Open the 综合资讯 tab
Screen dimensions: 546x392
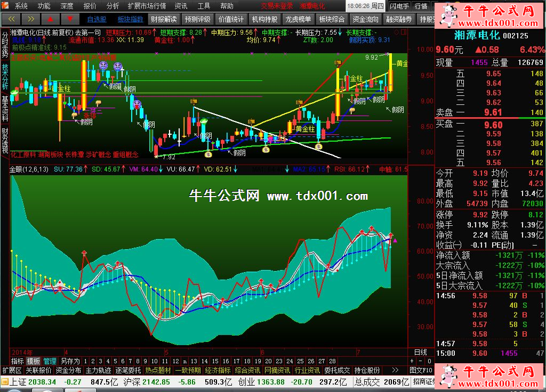(247, 370)
